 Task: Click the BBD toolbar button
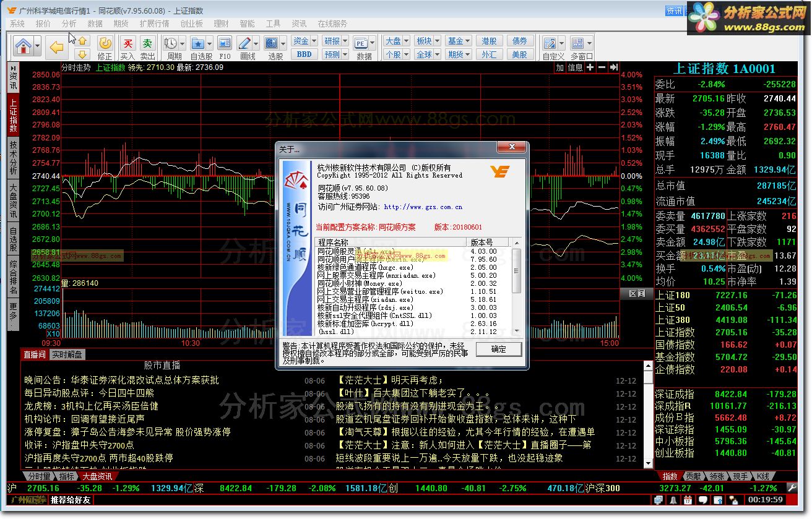tap(304, 54)
